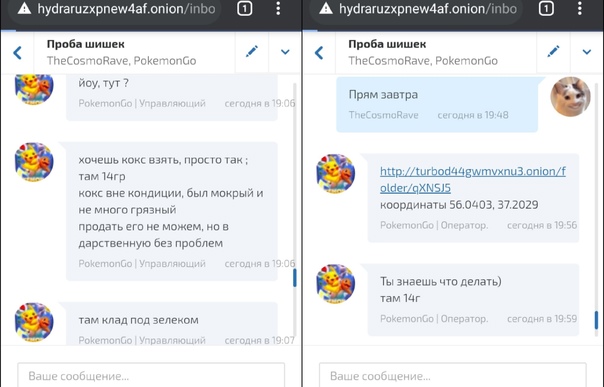Viewport: 604px width, 387px height.
Task: Click the 'сегодня в 19:07' timestamp
Action: point(260,340)
